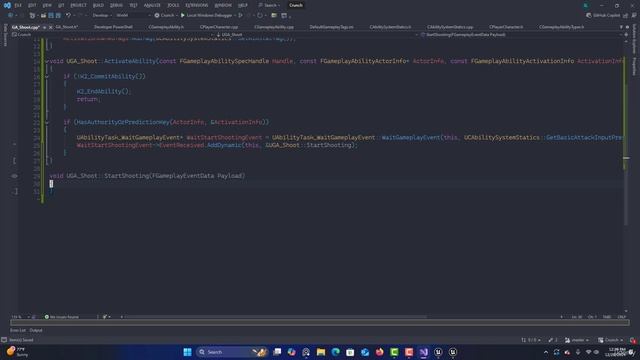Viewport: 640px width, 360px height.
Task: Click the pending changes pencil icon
Action: [553, 340]
